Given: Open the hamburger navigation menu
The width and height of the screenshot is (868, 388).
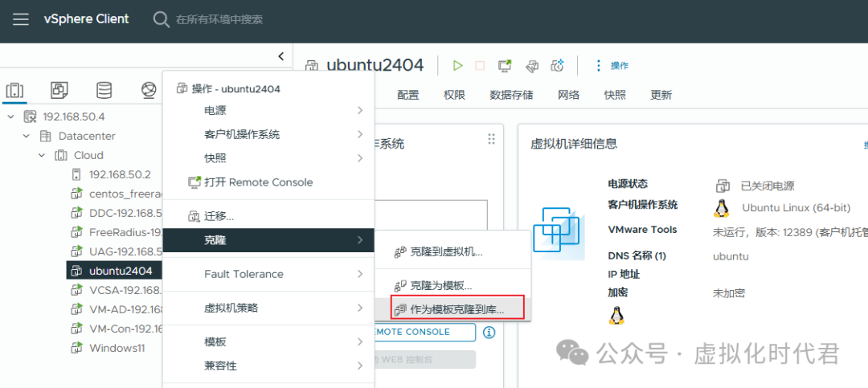Looking at the screenshot, I should (21, 19).
